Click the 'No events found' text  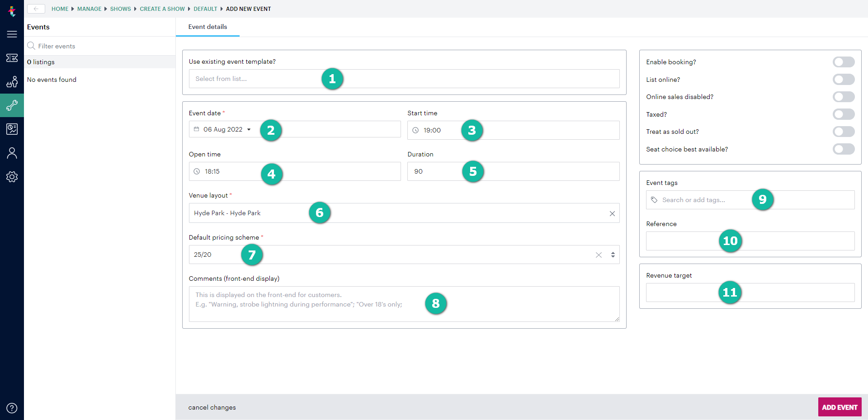[52, 80]
